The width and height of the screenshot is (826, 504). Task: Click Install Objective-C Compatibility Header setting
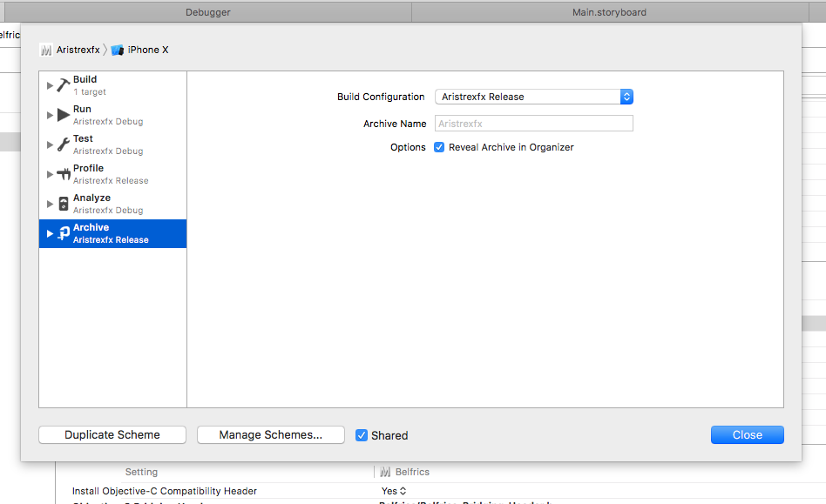165,491
